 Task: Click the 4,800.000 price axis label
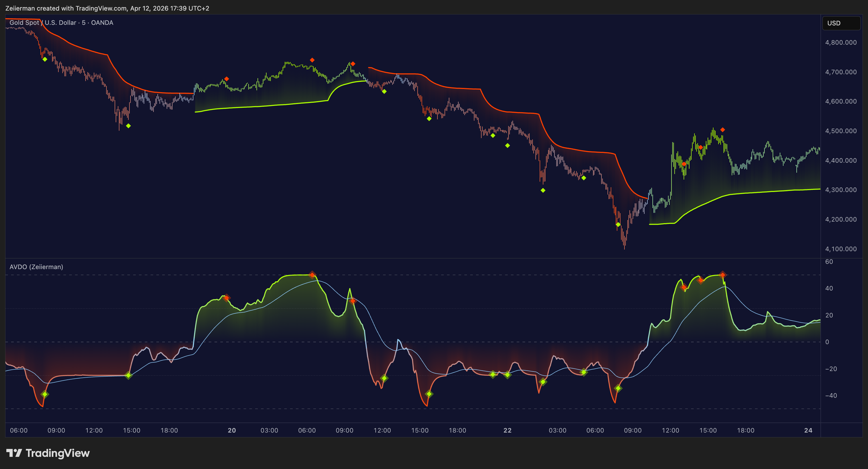tap(841, 43)
